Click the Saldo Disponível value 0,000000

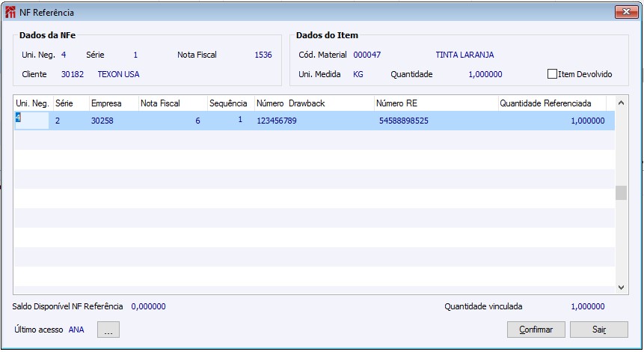pos(148,306)
